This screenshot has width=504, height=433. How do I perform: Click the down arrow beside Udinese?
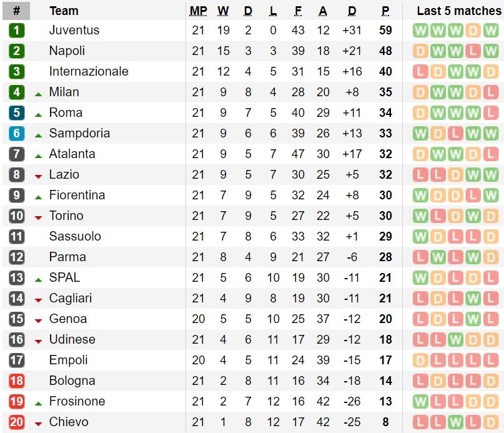[39, 341]
